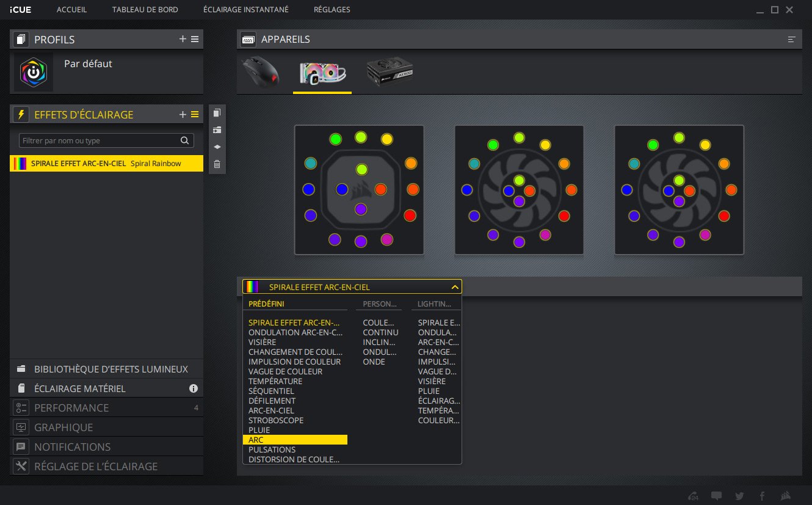Image resolution: width=812 pixels, height=505 pixels.
Task: Click the Profils panel icon
Action: click(x=22, y=40)
